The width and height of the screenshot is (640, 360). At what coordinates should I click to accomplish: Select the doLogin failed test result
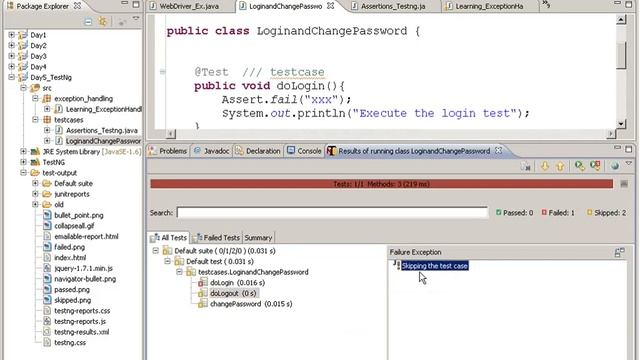pyautogui.click(x=237, y=282)
